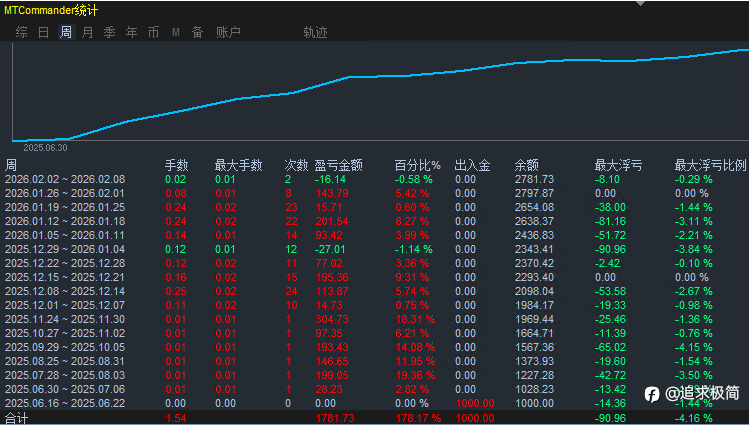Click the 18.31 % percentage cell
Image resolution: width=749 pixels, height=425 pixels.
[415, 319]
